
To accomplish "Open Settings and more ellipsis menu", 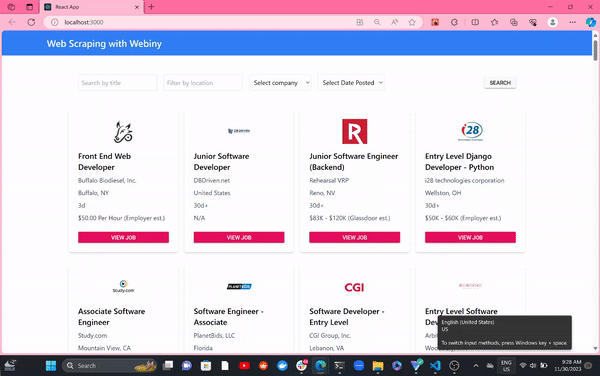I will point(572,22).
